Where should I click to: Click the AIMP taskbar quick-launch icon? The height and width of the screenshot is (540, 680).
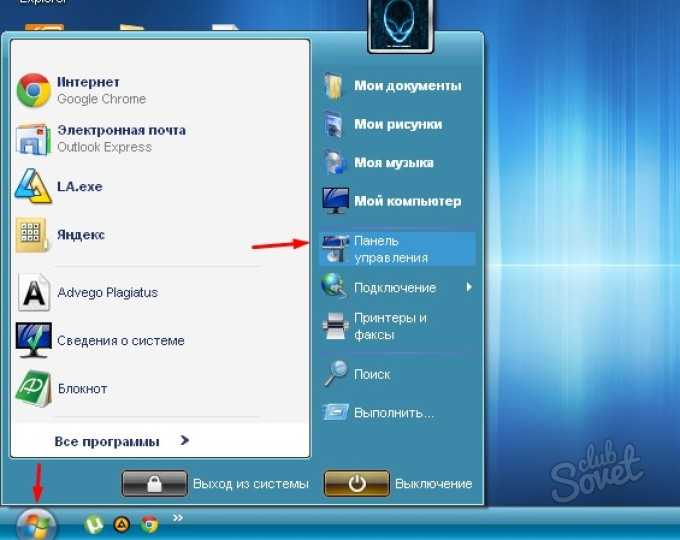(x=122, y=525)
